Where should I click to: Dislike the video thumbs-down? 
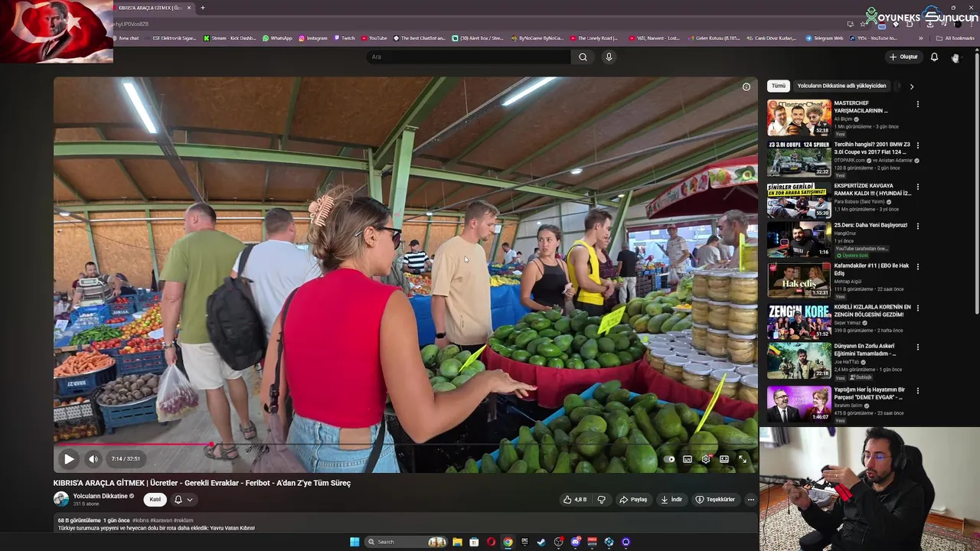(x=602, y=500)
